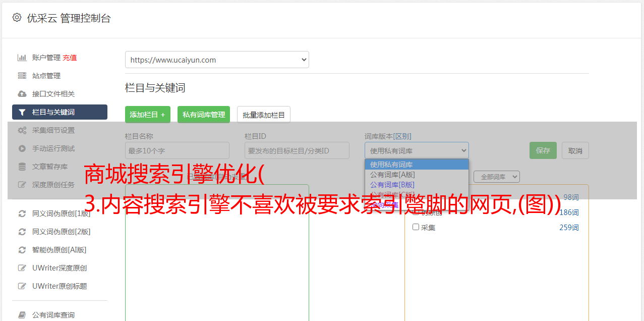
Task: Click the 259词 count beside 采集
Action: point(569,228)
